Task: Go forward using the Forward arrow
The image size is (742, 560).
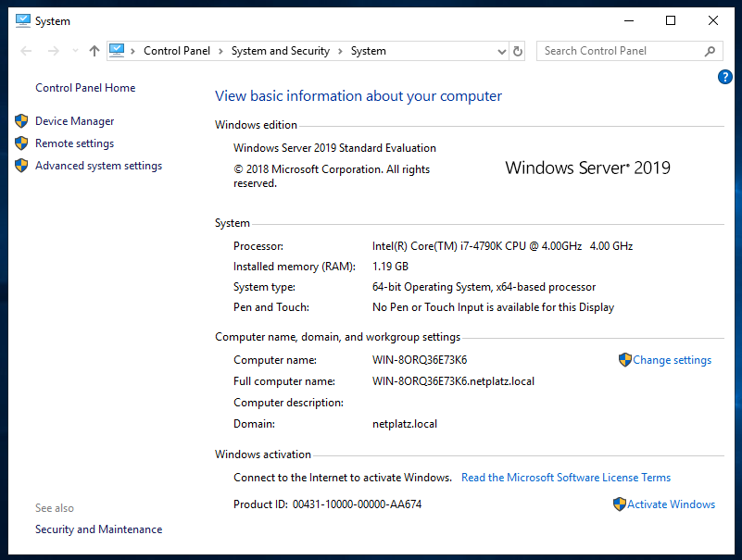Action: click(54, 51)
